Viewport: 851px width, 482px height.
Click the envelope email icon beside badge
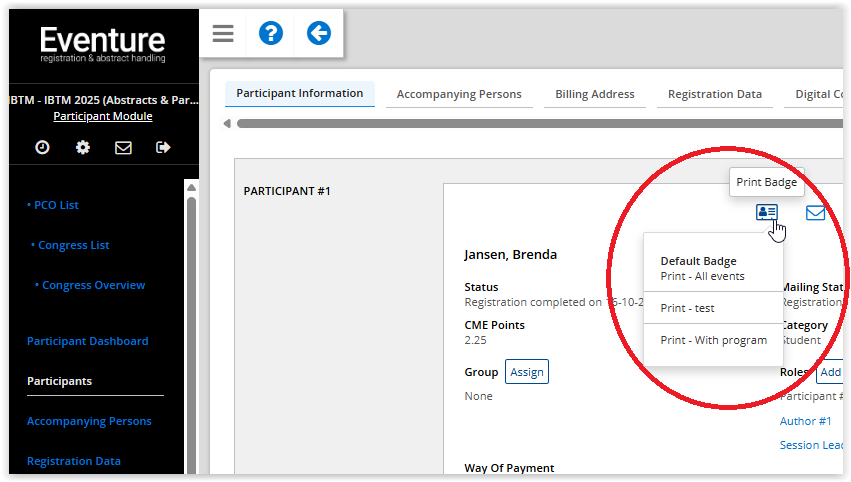tap(815, 212)
